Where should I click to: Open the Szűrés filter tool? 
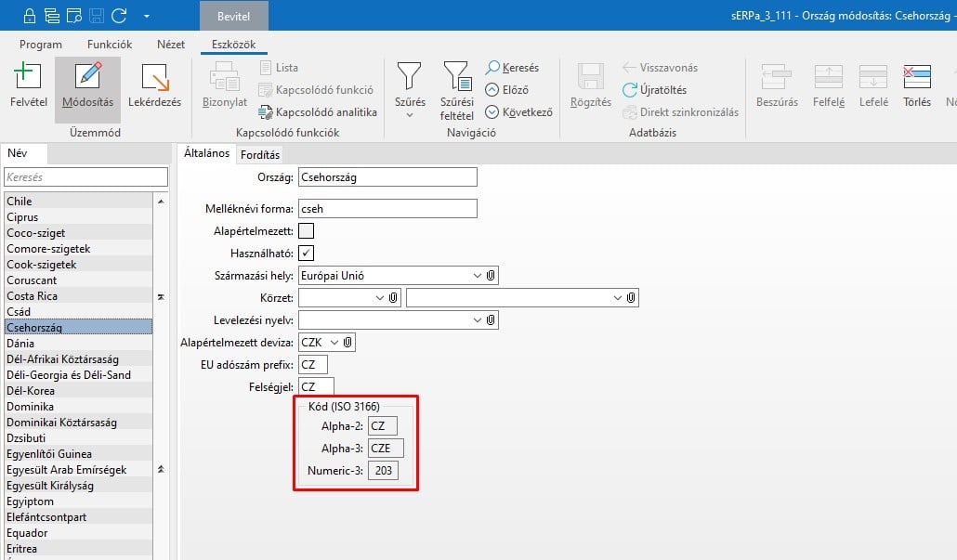tap(410, 79)
